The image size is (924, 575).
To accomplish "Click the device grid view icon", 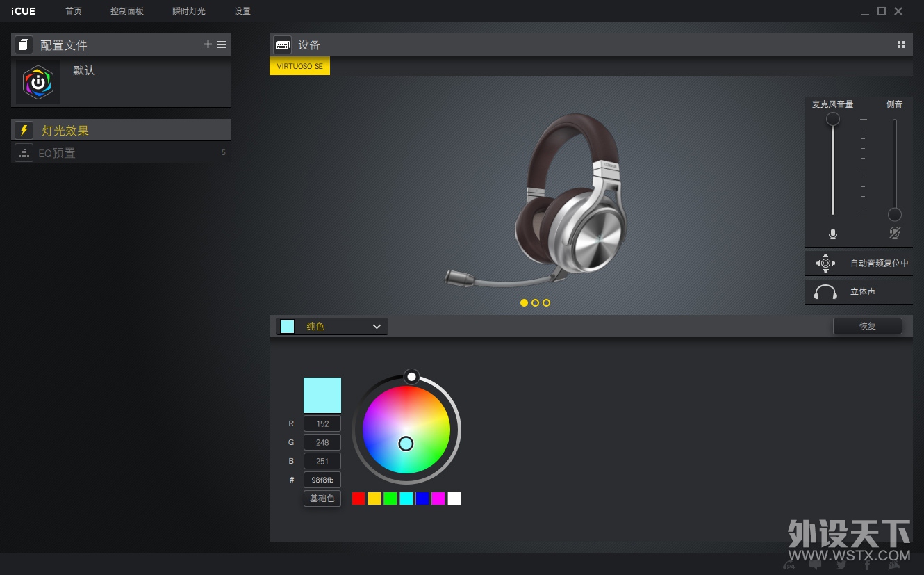I will coord(901,44).
